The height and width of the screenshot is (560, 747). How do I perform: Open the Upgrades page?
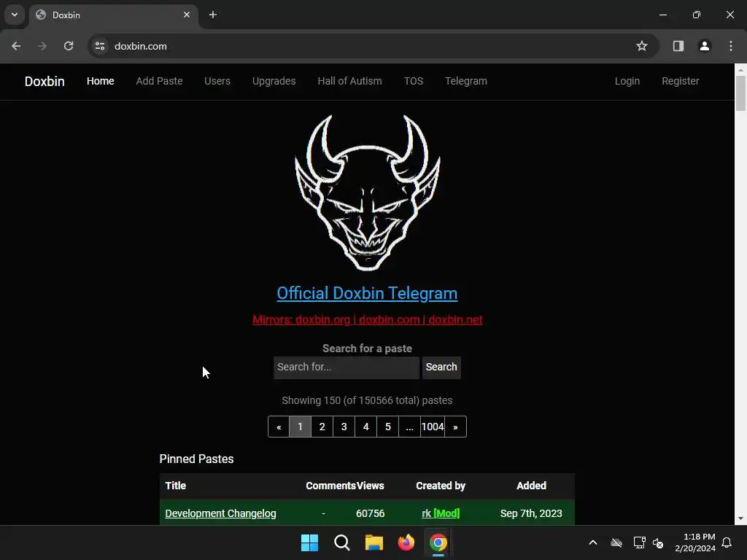coord(274,81)
